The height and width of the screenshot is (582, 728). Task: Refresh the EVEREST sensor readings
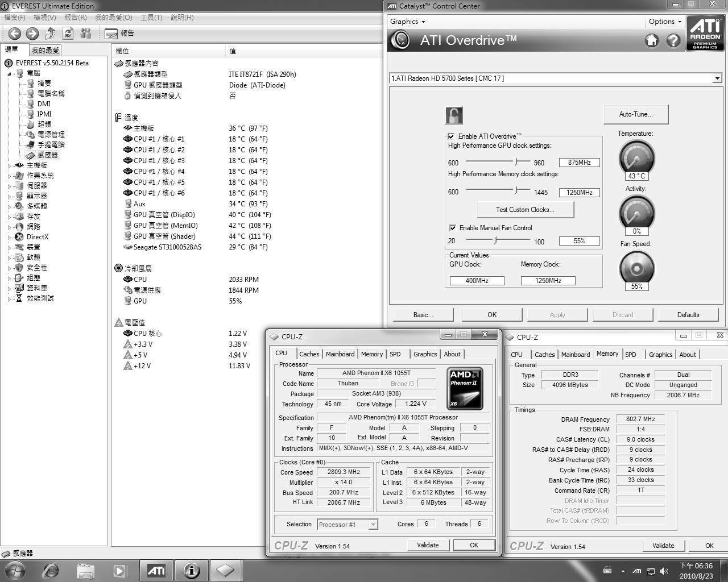click(x=68, y=34)
